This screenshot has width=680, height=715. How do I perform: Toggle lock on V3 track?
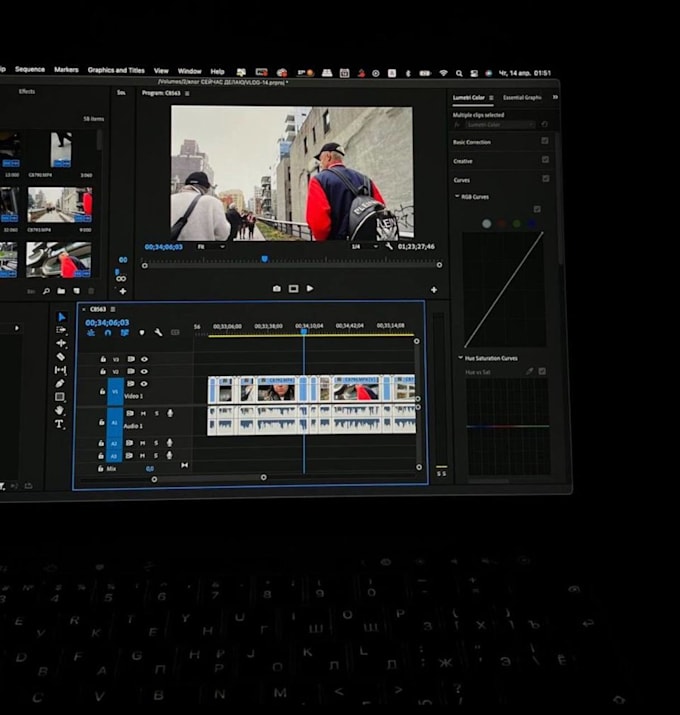pyautogui.click(x=103, y=359)
